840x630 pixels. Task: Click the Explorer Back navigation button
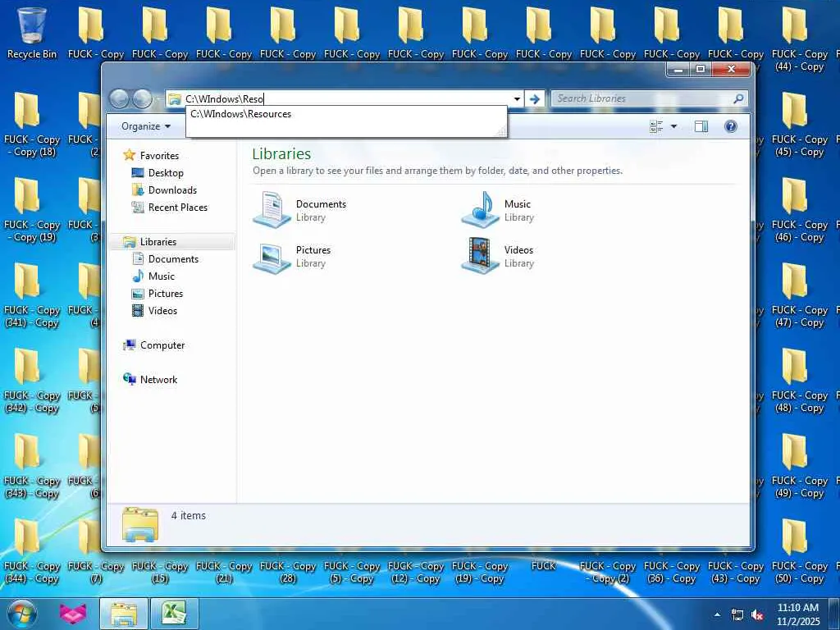pos(119,98)
